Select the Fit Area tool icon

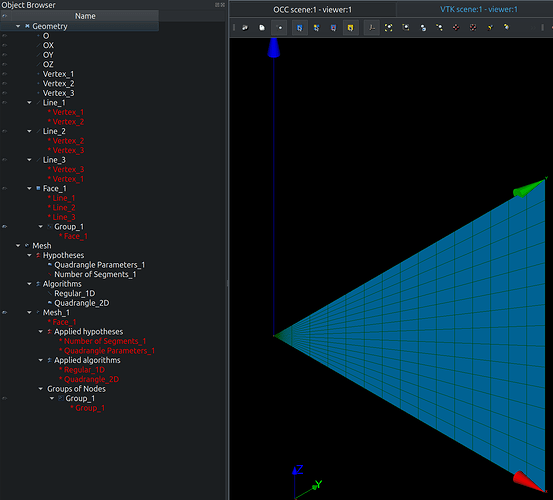coord(406,28)
